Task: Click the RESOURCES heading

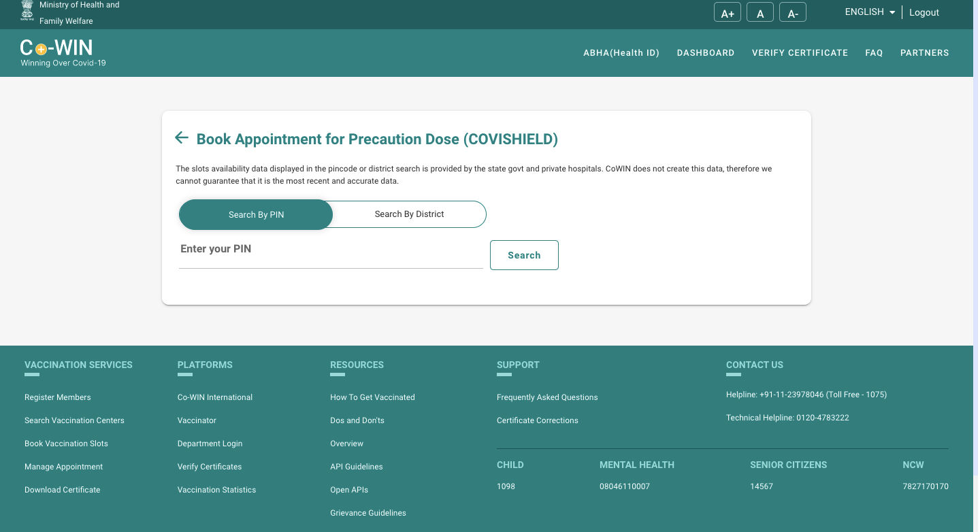Action: [357, 365]
